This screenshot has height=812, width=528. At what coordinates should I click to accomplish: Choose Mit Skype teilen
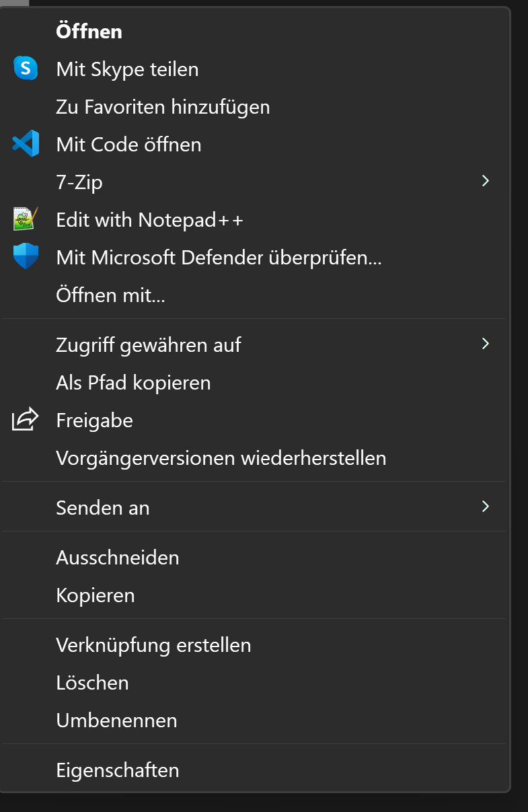tap(127, 69)
